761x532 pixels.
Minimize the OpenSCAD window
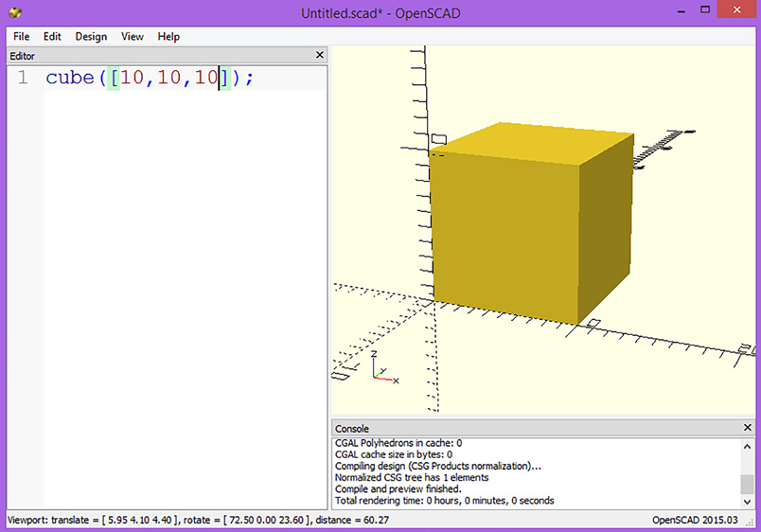coord(681,10)
